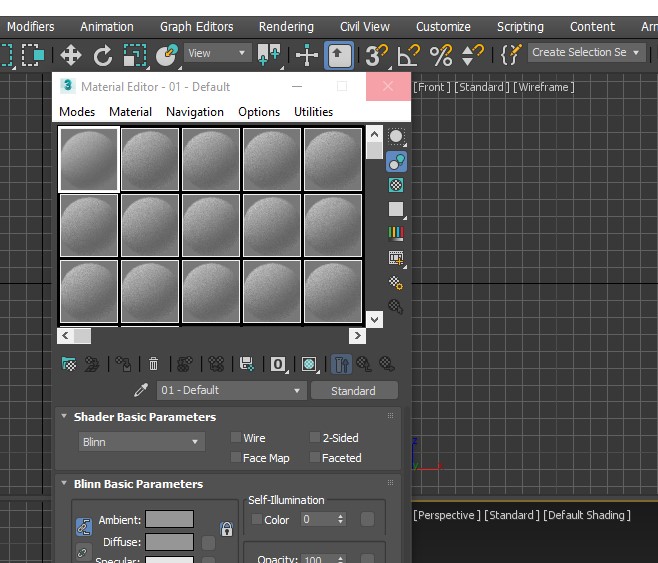Click the Sample Type sphere icon
The height and width of the screenshot is (563, 658).
click(396, 137)
